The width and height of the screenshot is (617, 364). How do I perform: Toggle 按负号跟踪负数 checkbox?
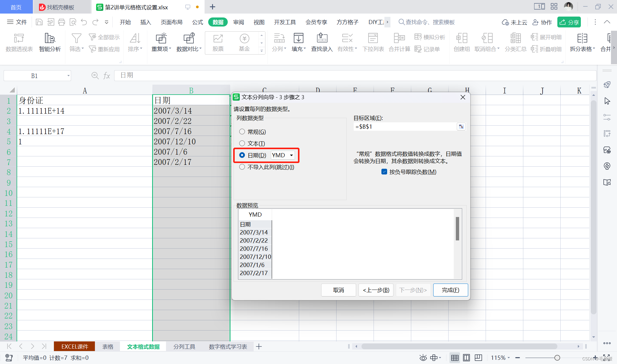click(384, 172)
